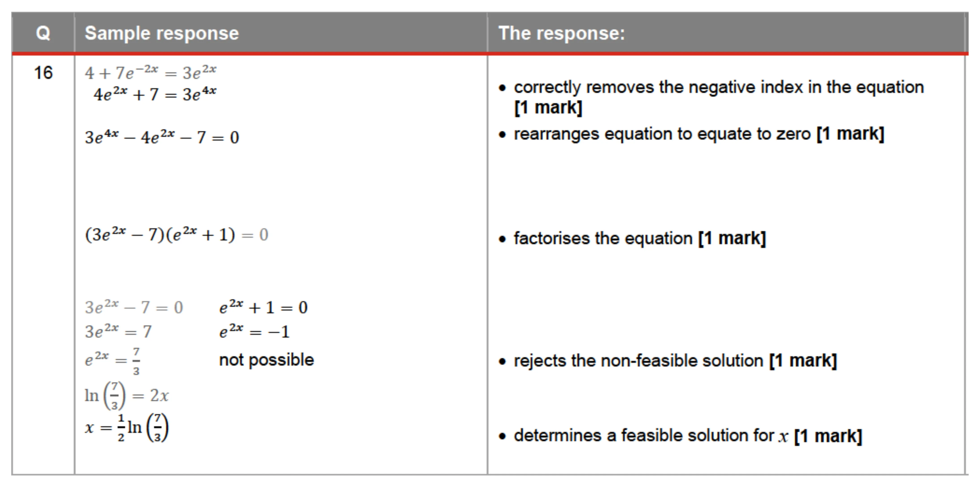Select the "Sample response" column header
This screenshot has height=488, width=980.
[x=162, y=33]
